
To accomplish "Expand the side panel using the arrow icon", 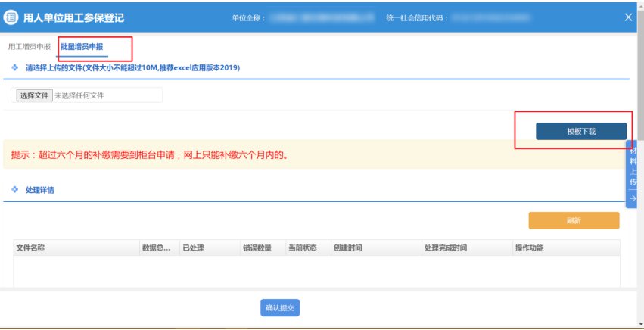I will [633, 198].
